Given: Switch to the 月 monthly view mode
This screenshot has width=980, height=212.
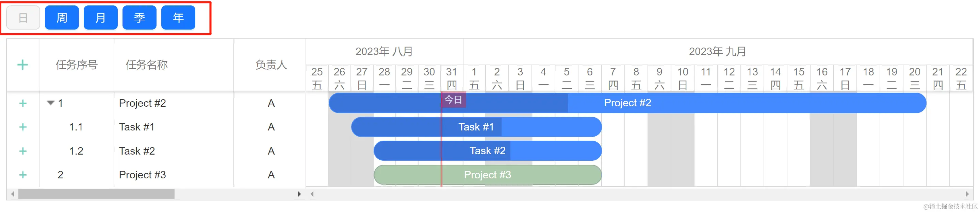Looking at the screenshot, I should (x=100, y=17).
